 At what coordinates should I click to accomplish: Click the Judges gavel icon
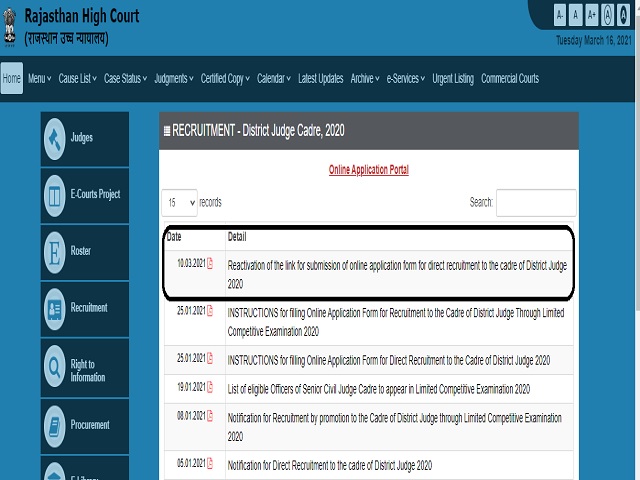pyautogui.click(x=55, y=139)
